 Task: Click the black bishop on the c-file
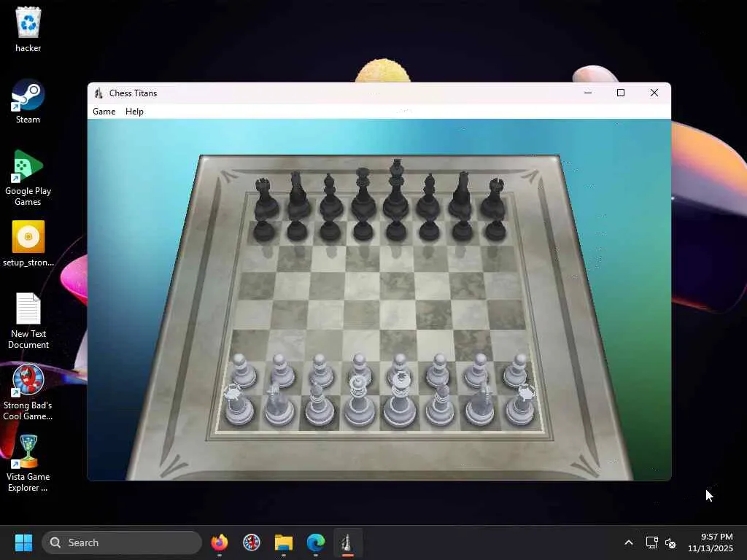point(330,196)
